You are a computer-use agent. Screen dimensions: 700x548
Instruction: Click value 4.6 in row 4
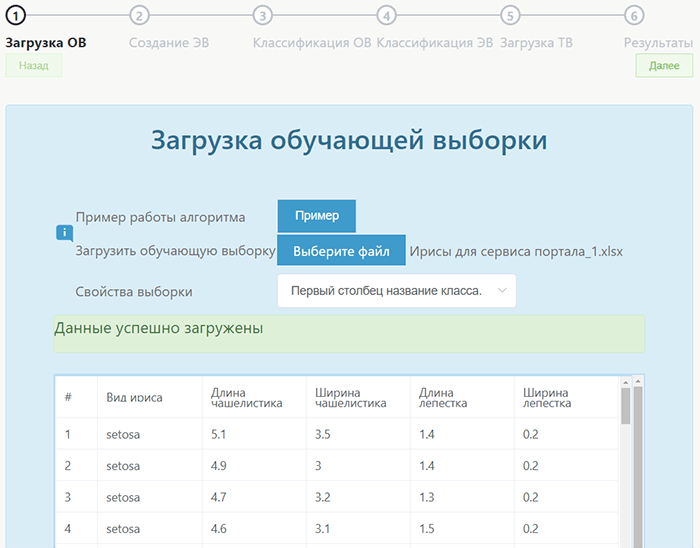click(x=218, y=529)
